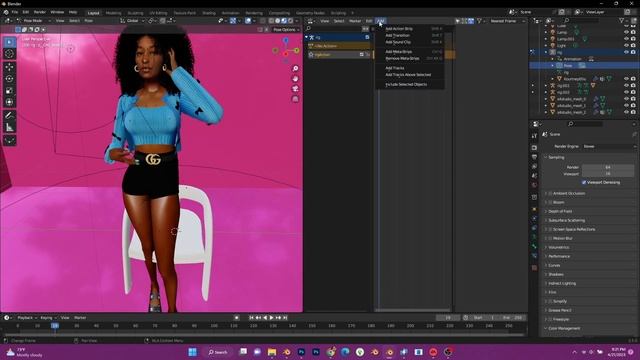The width and height of the screenshot is (640, 360).
Task: Click the current frame marker on timeline
Action: click(x=55, y=326)
